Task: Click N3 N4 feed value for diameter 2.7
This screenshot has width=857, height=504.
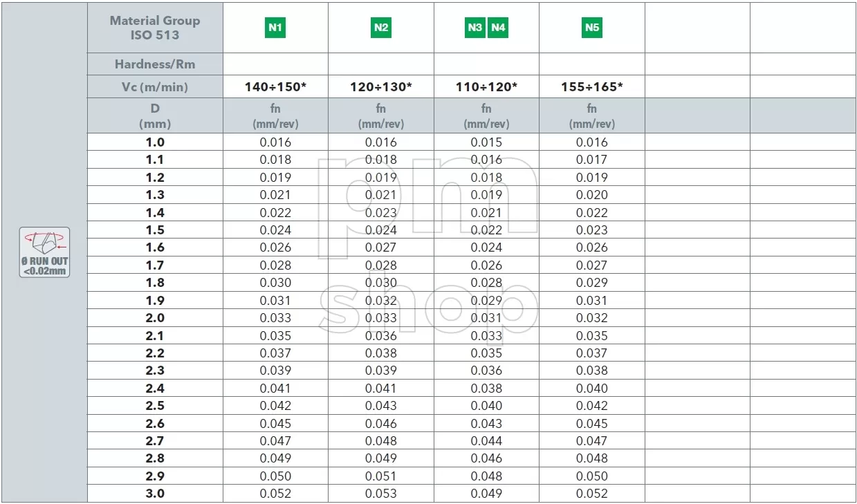Action: [486, 441]
